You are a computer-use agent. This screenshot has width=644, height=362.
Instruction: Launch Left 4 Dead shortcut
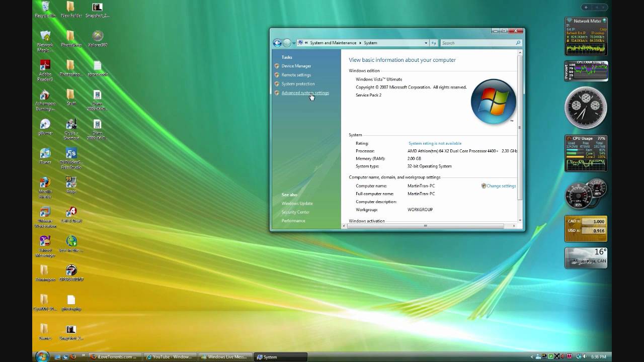(71, 214)
